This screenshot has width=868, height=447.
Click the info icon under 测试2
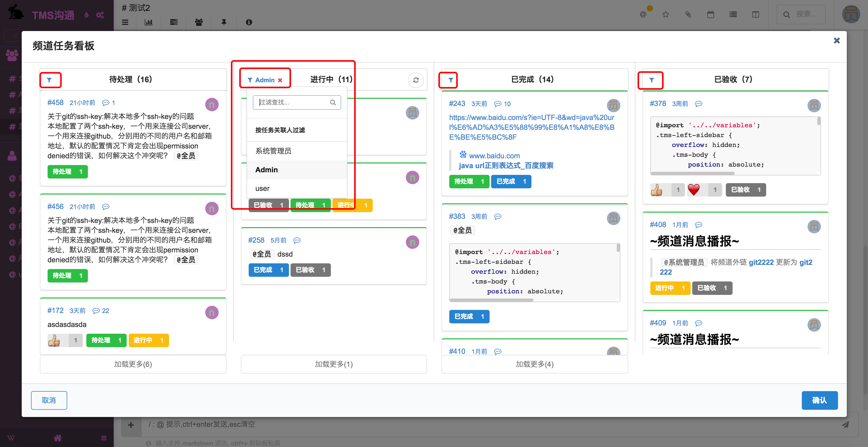click(x=249, y=22)
